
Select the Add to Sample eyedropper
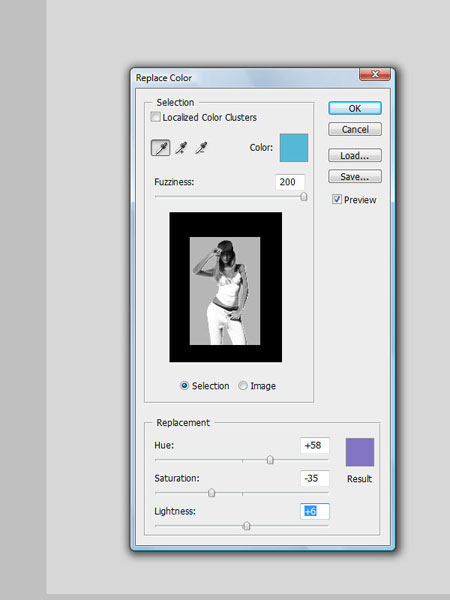181,148
